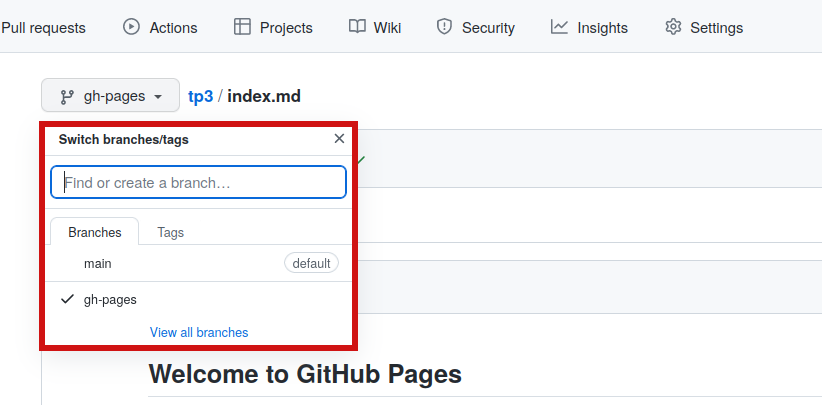Collapse the gh-pages branch dropdown caret
Screen dimensions: 822x405
click(x=158, y=97)
